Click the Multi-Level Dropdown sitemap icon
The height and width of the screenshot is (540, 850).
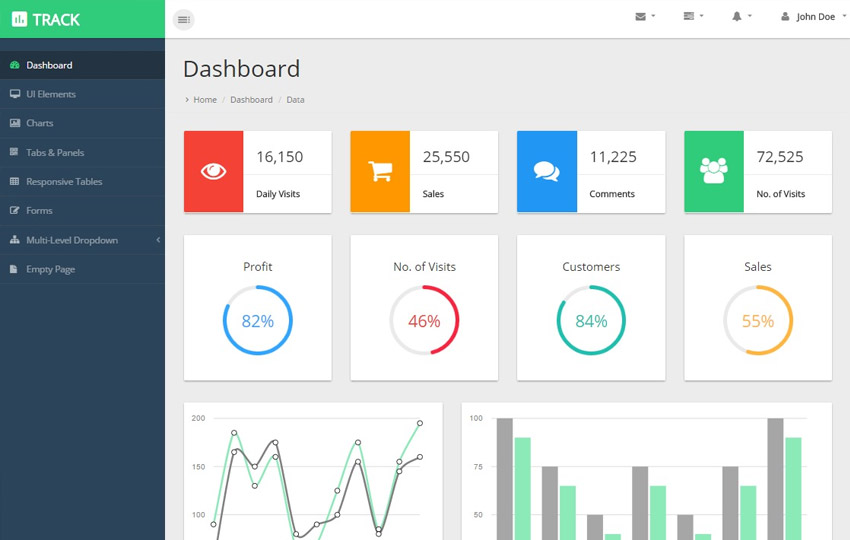15,240
